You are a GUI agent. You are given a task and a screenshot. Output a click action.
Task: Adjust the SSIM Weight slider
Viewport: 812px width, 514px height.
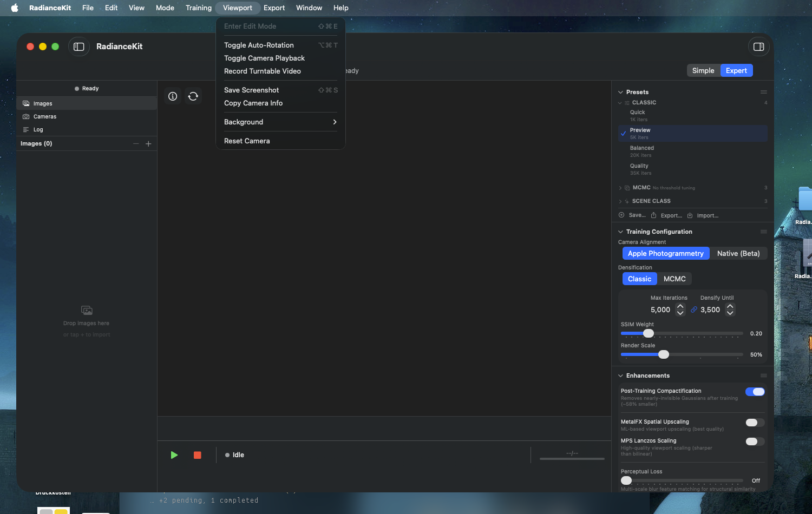682,333
